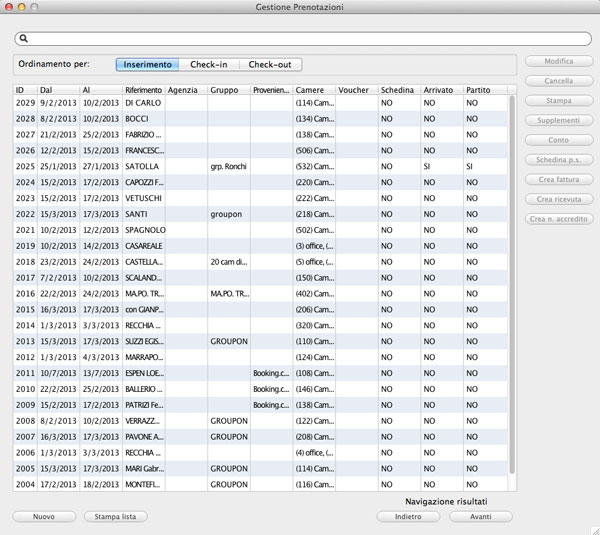Open the Conto button
600x535 pixels.
(x=559, y=140)
